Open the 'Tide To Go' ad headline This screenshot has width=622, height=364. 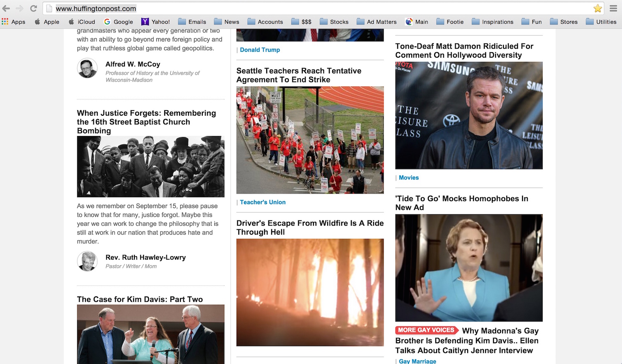point(462,203)
